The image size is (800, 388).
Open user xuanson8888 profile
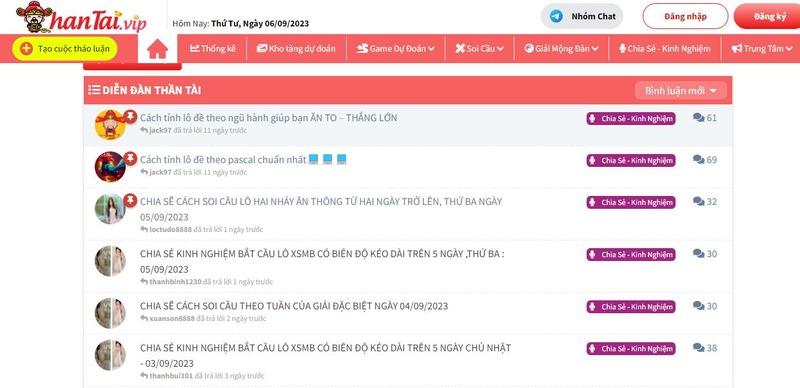pyautogui.click(x=172, y=318)
